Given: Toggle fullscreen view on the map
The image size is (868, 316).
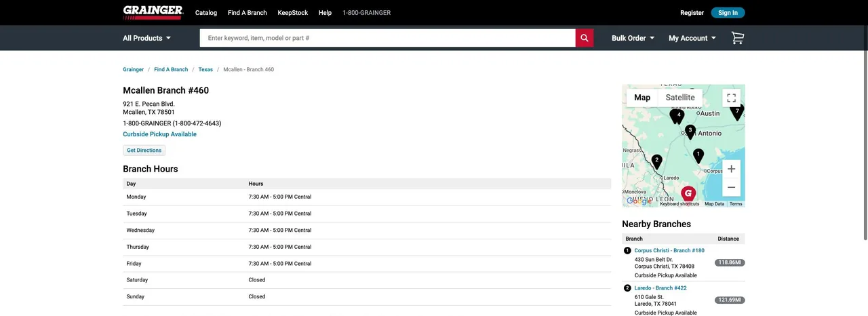Looking at the screenshot, I should point(731,98).
